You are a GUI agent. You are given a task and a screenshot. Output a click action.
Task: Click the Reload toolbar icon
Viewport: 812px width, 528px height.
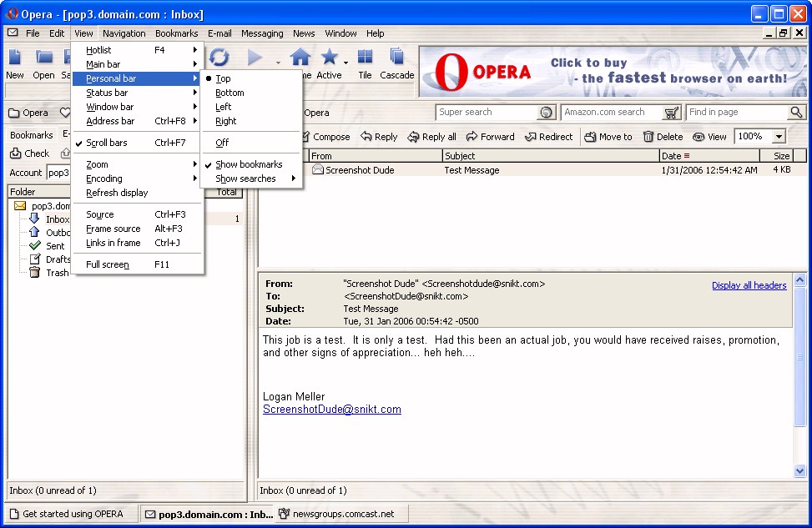tap(219, 57)
